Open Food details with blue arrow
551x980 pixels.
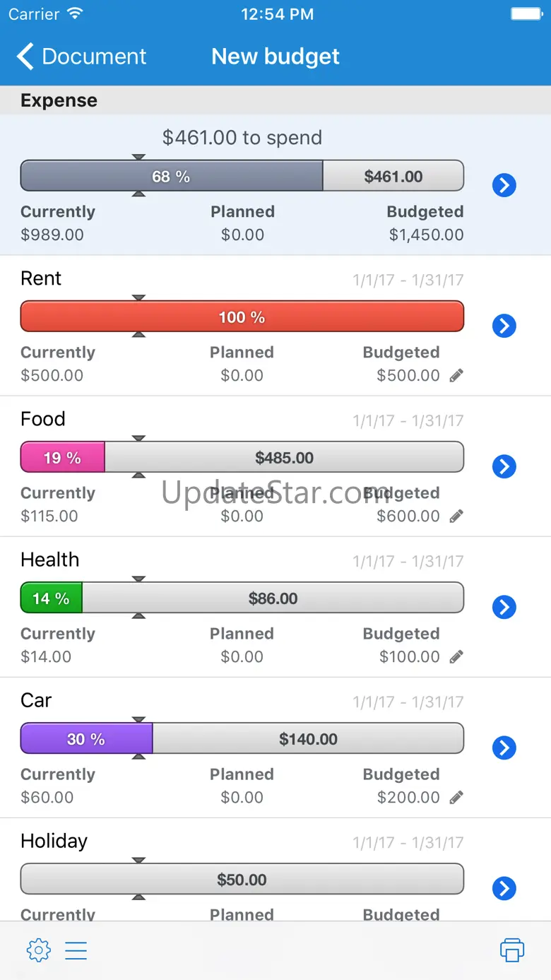504,466
